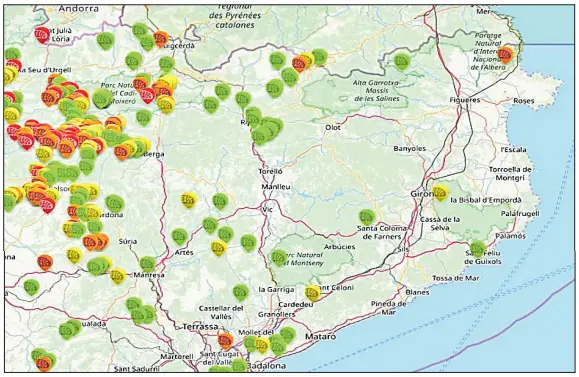Click the Terrassa city label
This screenshot has height=377, width=579.
(201, 327)
